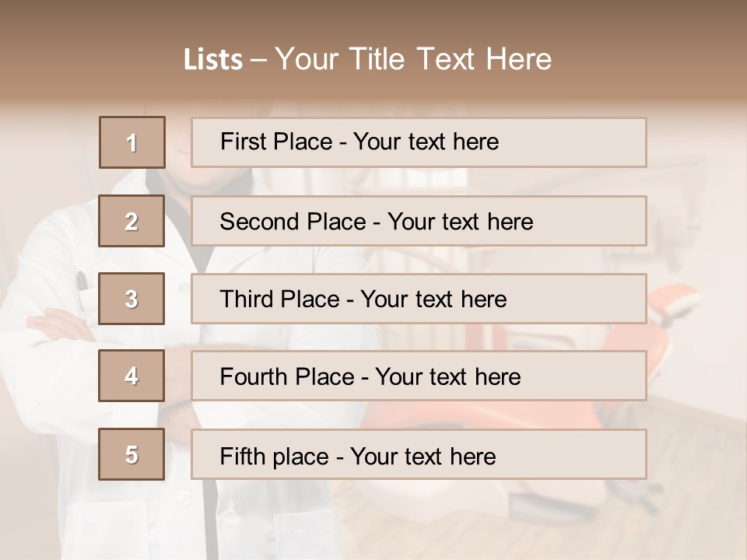Select the number 3 box
This screenshot has height=560, width=747.
pyautogui.click(x=132, y=299)
